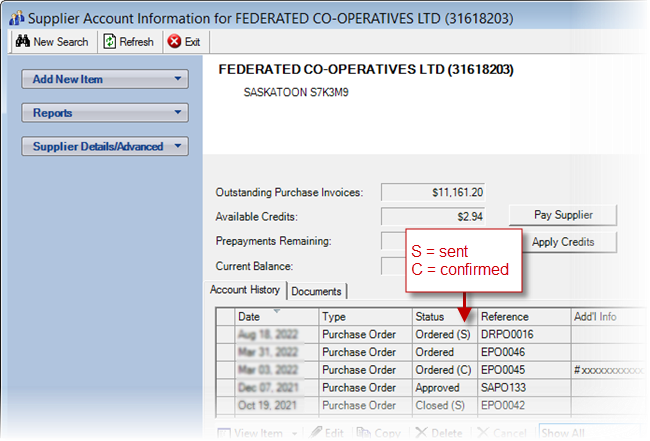Click the Outstanding Purchase Invoices value field

[433, 192]
